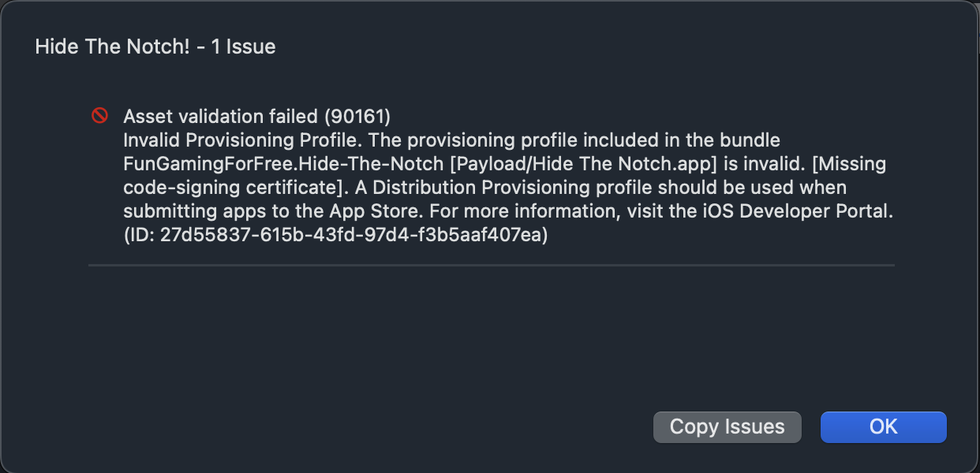Click the error code (90161)
Image resolution: width=980 pixels, height=473 pixels.
pos(357,117)
